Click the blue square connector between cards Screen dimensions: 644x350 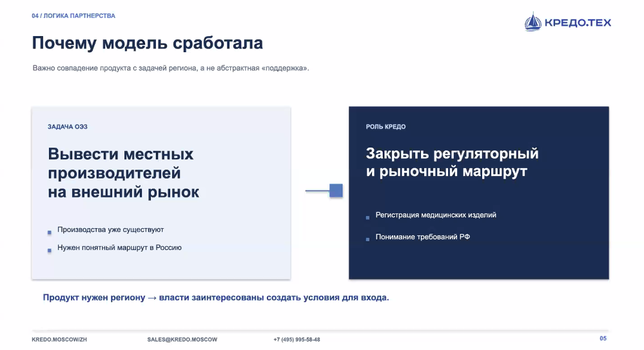coord(336,191)
